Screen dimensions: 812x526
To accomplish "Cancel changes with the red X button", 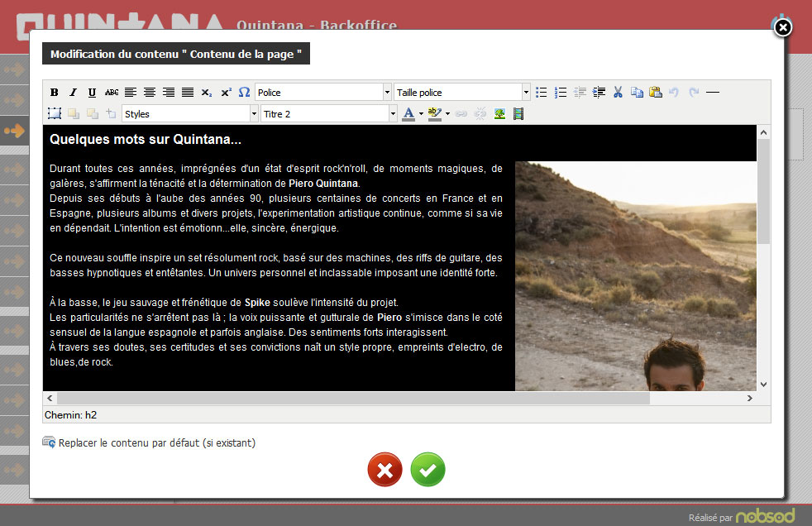I will [x=385, y=470].
